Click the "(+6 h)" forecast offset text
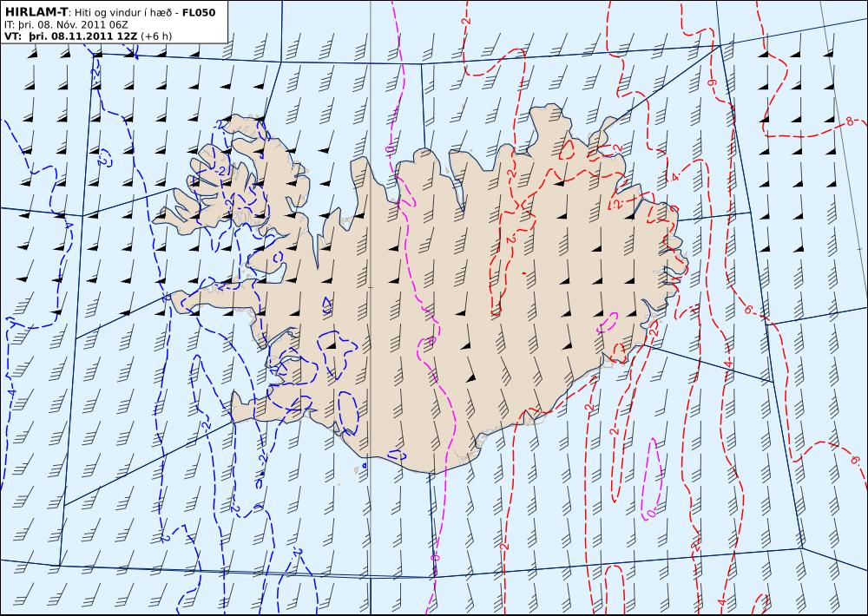This screenshot has height=616, width=868. pyautogui.click(x=156, y=36)
